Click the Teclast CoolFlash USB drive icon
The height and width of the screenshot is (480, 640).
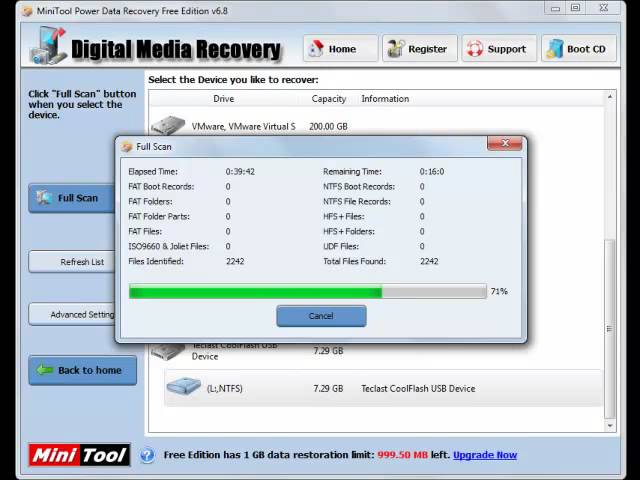pyautogui.click(x=168, y=352)
